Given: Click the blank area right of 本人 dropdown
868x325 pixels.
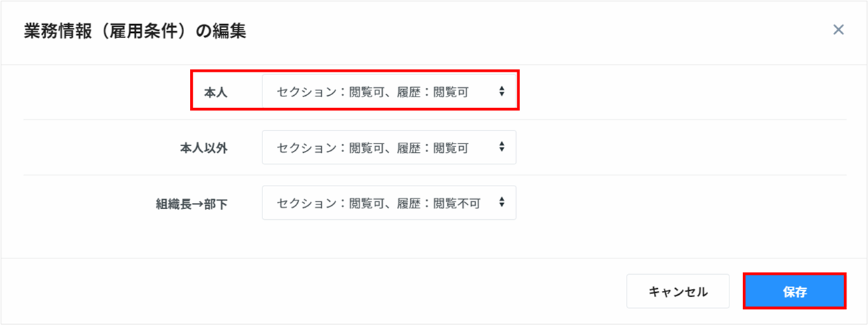Looking at the screenshot, I should point(669,92).
